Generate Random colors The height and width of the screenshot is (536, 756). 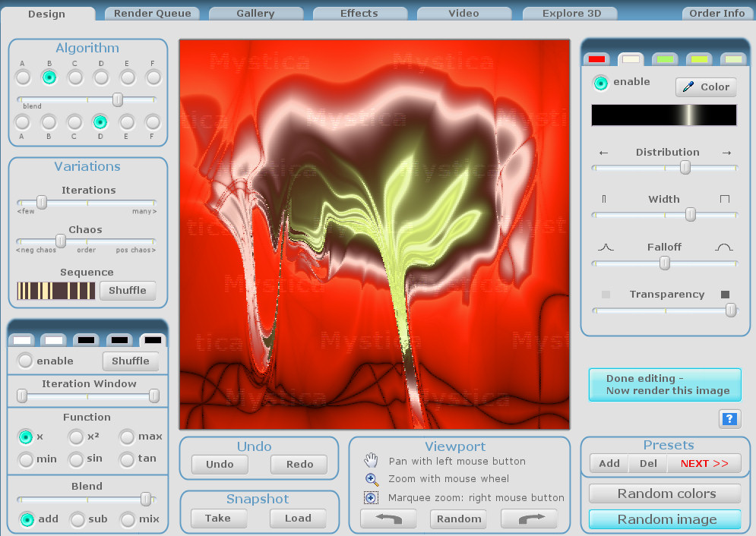tap(665, 493)
